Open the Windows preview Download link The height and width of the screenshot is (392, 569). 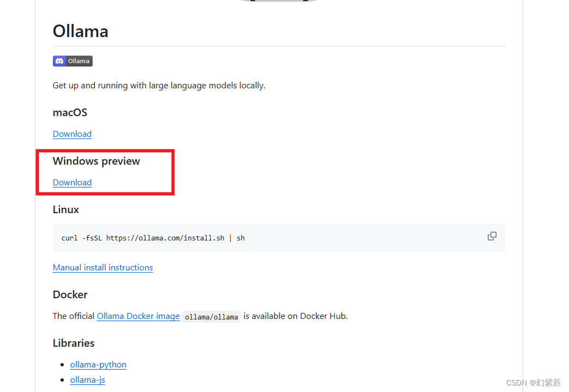tap(72, 183)
